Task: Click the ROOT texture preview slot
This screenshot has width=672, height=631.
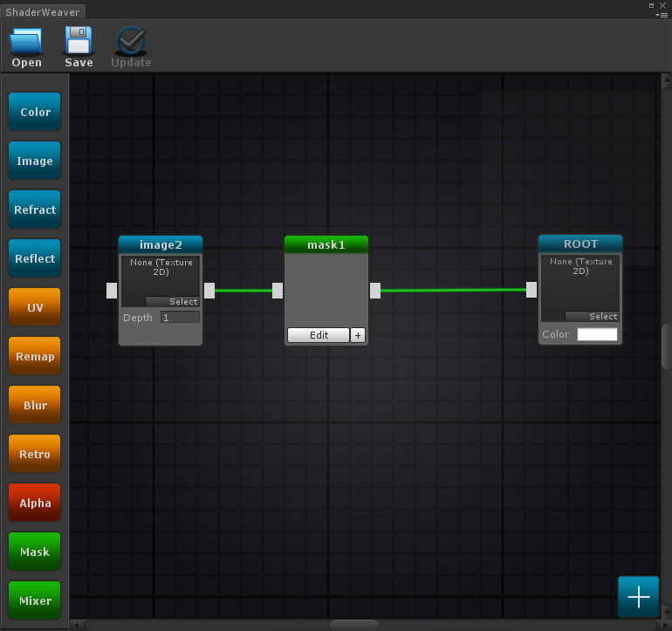Action: tap(580, 288)
